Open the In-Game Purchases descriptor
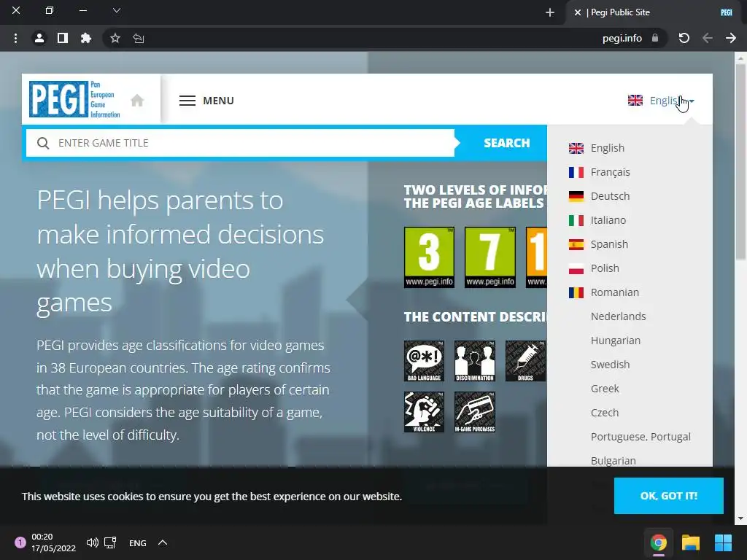The height and width of the screenshot is (560, 747). click(x=474, y=412)
